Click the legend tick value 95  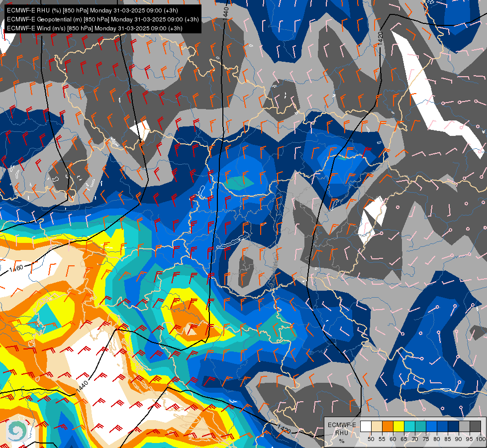pos(469,439)
